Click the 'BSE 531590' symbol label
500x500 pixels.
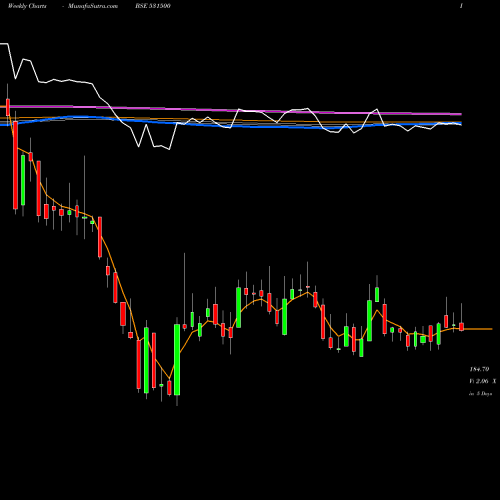(x=153, y=6)
